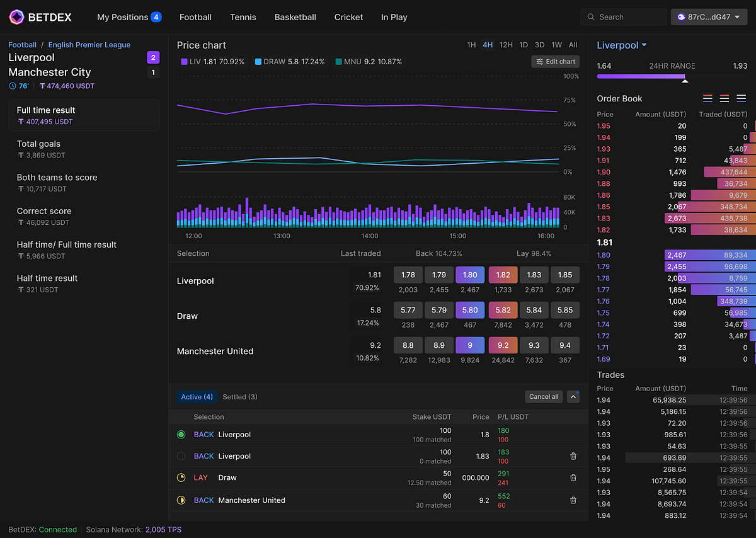Set chart range to All
This screenshot has width=756, height=538.
(x=573, y=45)
